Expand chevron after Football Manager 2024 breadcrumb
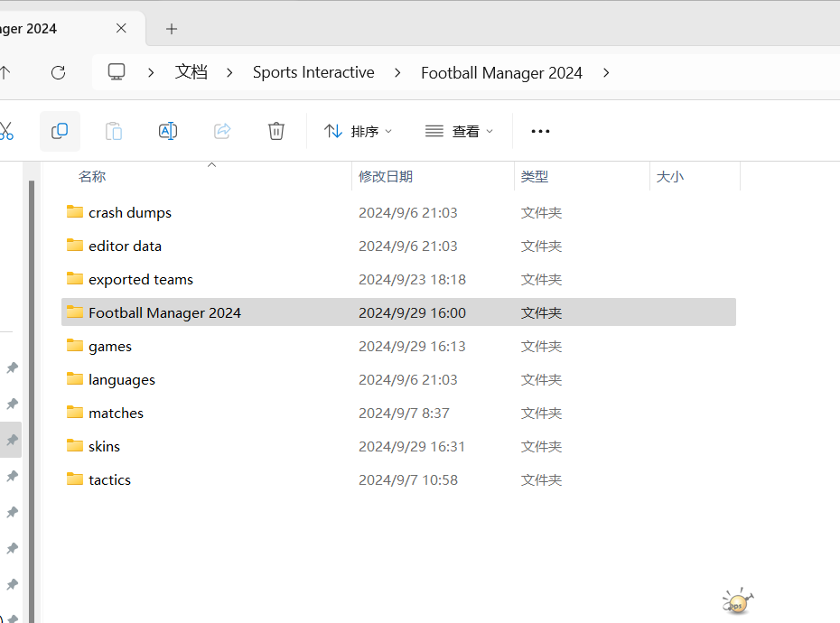The height and width of the screenshot is (623, 840). [x=606, y=72]
